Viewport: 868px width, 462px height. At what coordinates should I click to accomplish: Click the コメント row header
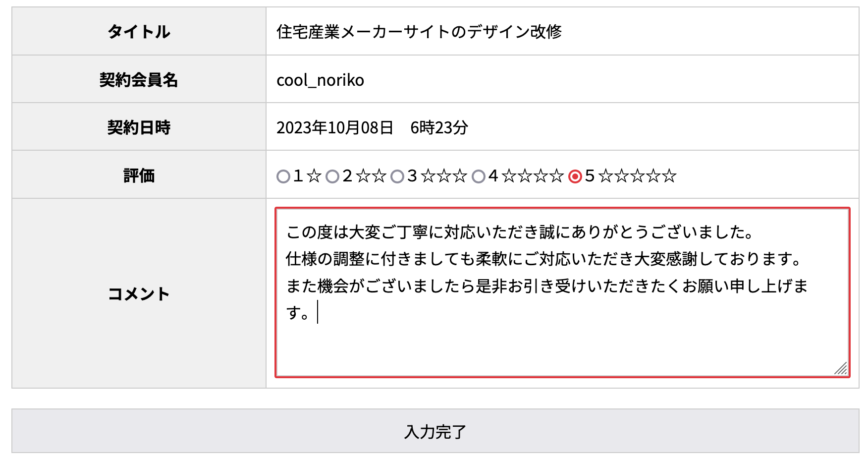(x=139, y=294)
